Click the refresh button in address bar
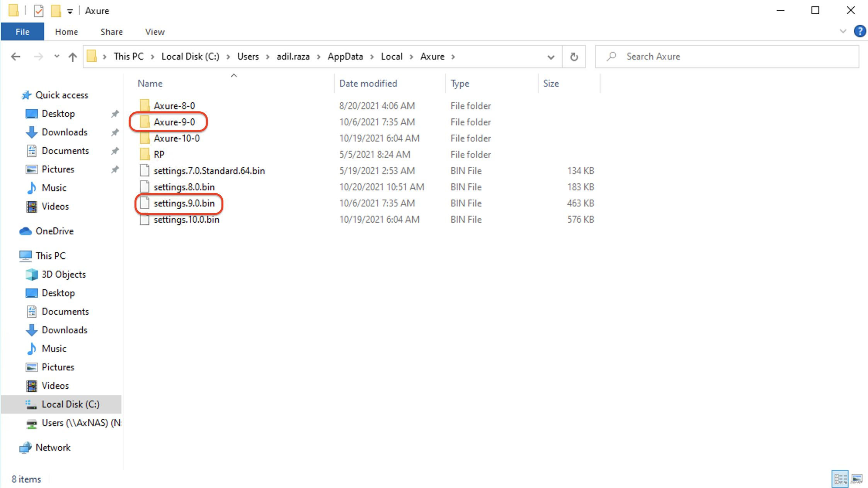This screenshot has height=488, width=868. click(574, 56)
